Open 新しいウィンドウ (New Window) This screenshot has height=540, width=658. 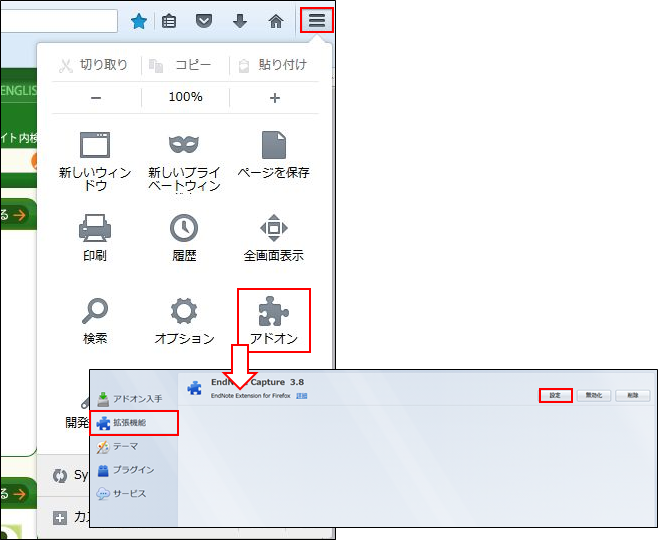95,159
